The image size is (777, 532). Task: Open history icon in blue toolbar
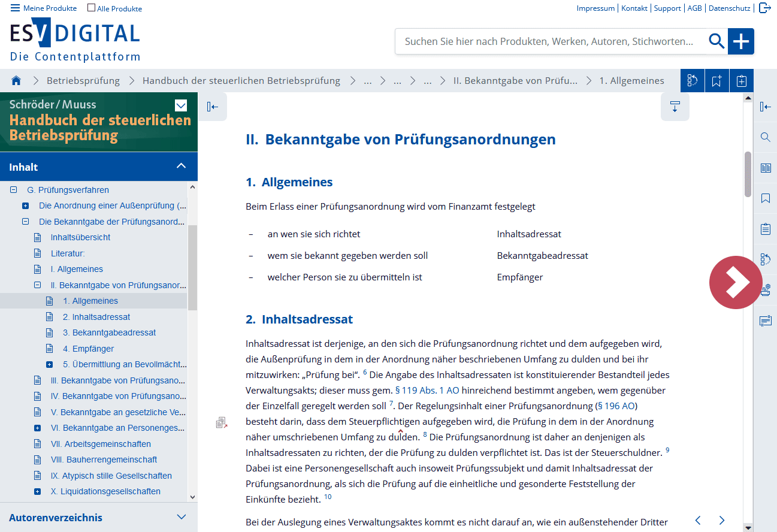(693, 81)
